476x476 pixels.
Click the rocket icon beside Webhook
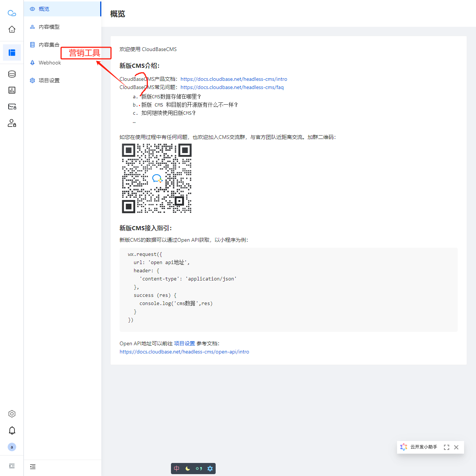[x=32, y=63]
